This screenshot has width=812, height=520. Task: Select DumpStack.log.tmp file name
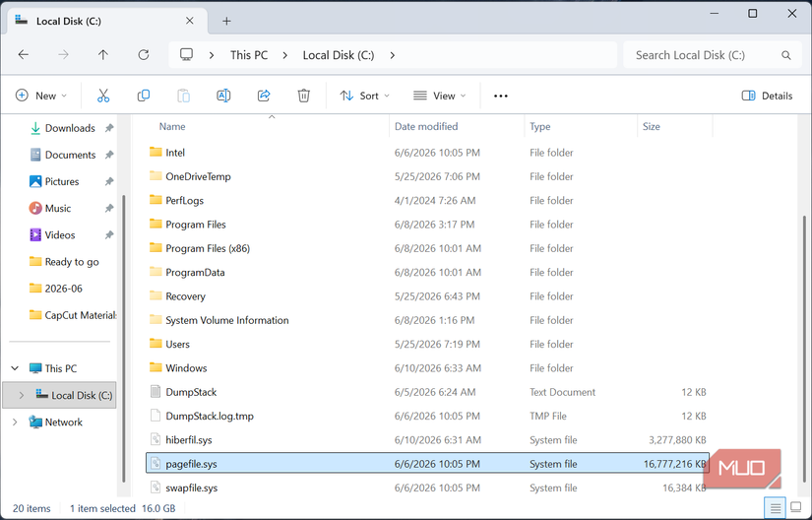click(210, 416)
